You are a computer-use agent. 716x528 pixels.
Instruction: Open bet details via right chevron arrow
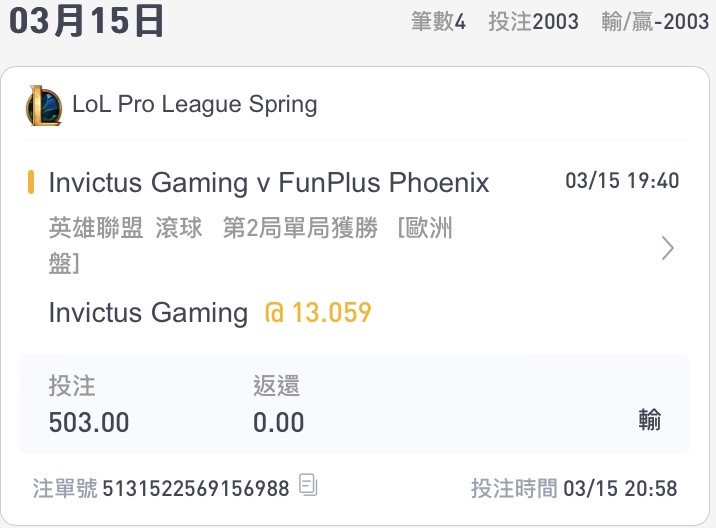click(668, 248)
